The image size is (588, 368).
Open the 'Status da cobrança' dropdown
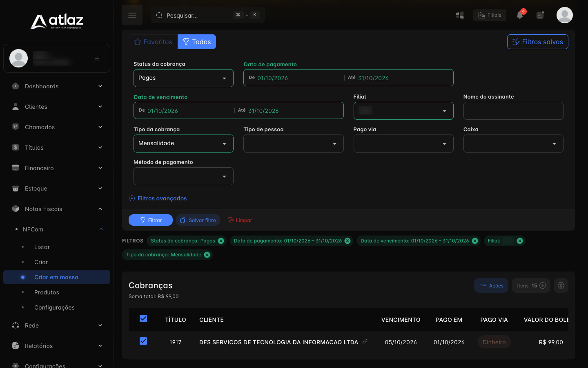pyautogui.click(x=183, y=78)
